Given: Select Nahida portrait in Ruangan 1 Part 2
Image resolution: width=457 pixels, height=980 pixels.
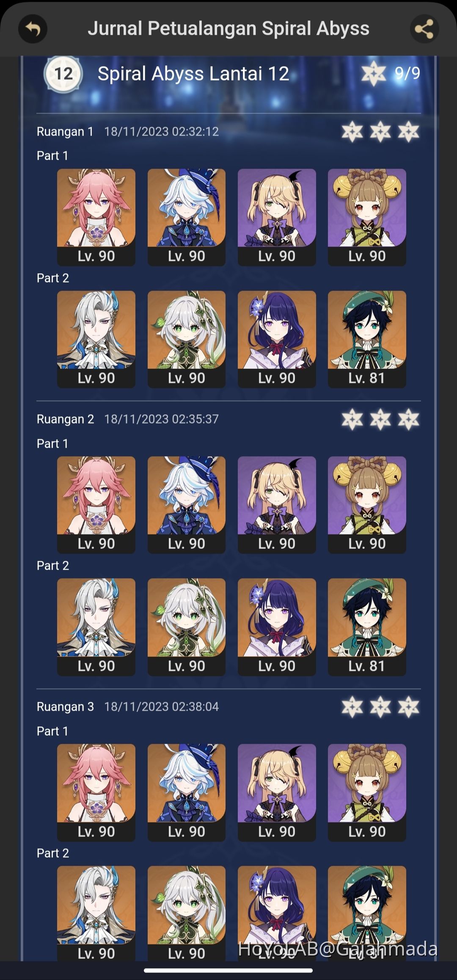Looking at the screenshot, I should (x=187, y=339).
